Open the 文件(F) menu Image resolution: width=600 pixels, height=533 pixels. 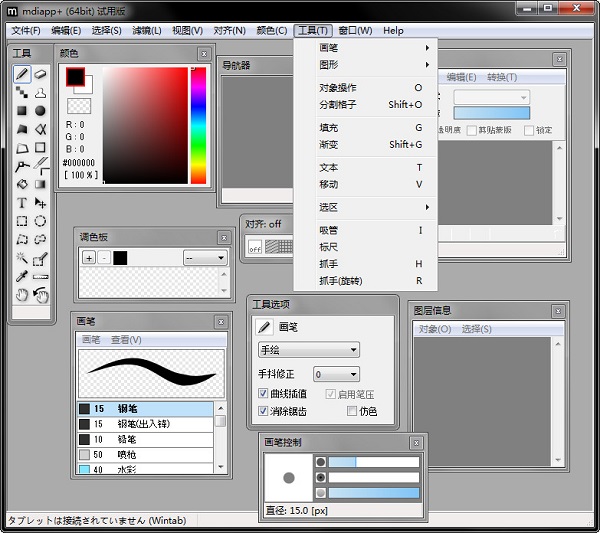pyautogui.click(x=26, y=31)
